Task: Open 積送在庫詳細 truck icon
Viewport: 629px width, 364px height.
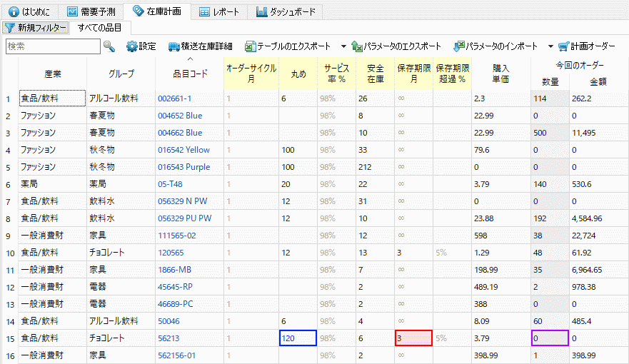Action: pos(175,46)
